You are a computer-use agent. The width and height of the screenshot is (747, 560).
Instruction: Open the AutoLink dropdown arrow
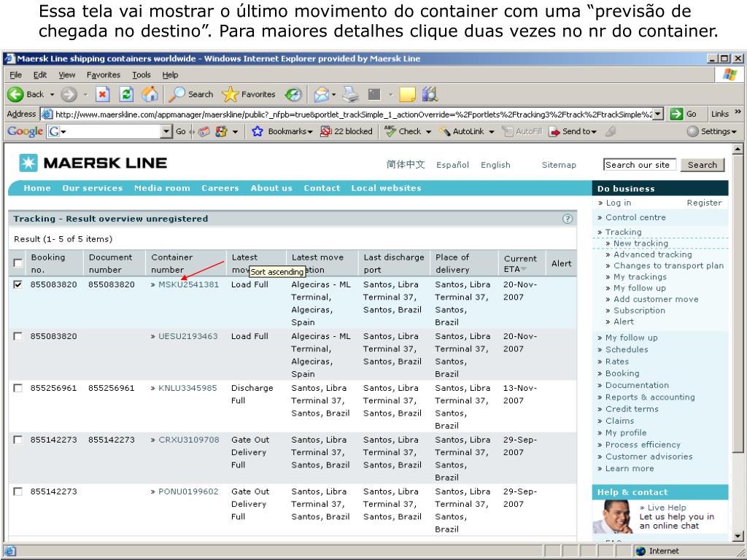[491, 132]
